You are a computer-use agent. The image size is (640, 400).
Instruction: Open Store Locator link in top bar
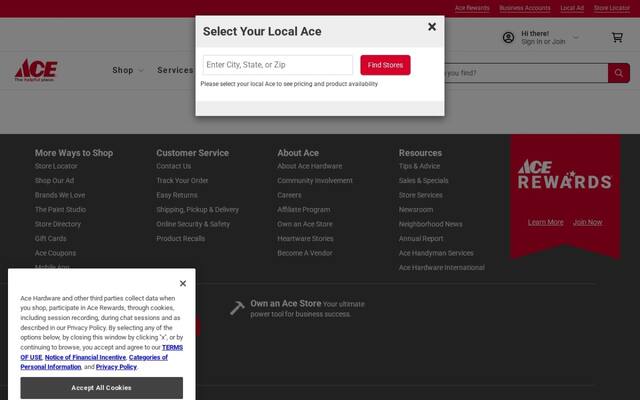pyautogui.click(x=612, y=8)
